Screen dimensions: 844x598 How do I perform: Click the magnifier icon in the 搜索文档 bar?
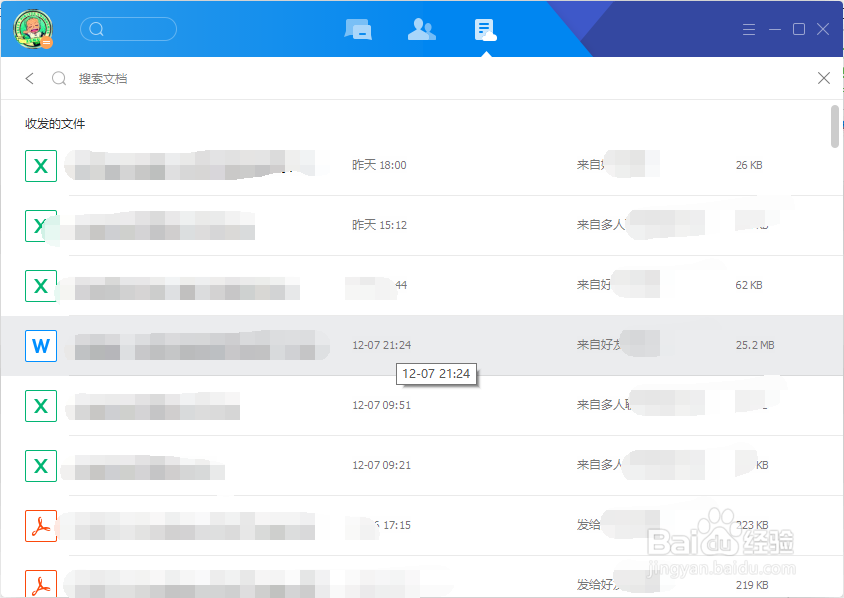[x=59, y=77]
